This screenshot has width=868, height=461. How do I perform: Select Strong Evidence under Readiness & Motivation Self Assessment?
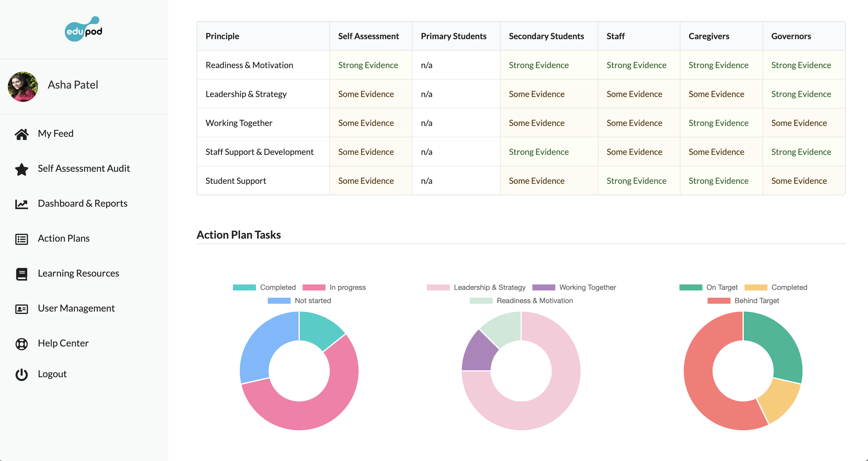click(x=367, y=65)
